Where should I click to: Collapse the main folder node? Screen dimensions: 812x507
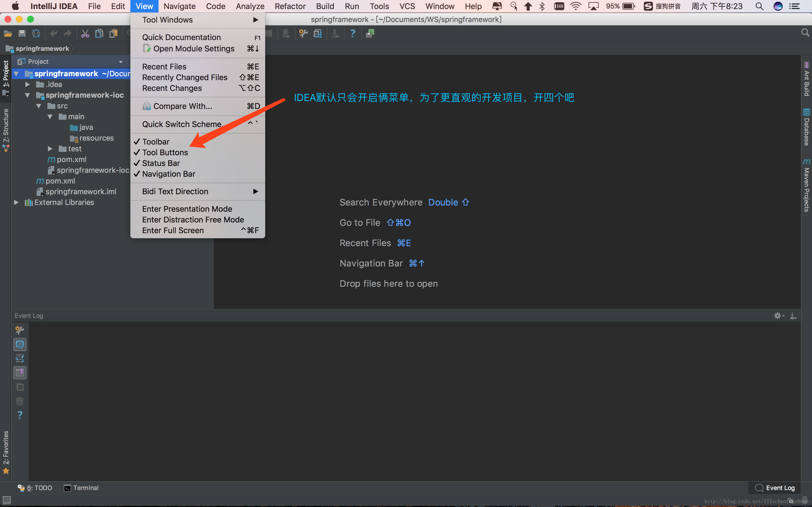(x=50, y=117)
